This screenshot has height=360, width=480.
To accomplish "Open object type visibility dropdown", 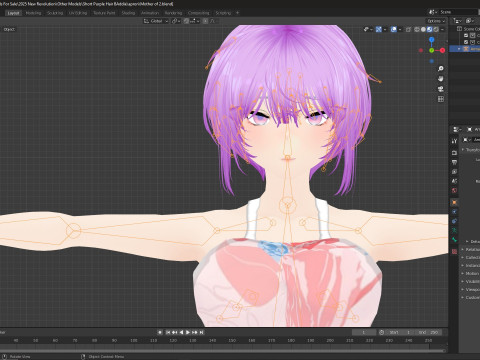I will [x=368, y=29].
